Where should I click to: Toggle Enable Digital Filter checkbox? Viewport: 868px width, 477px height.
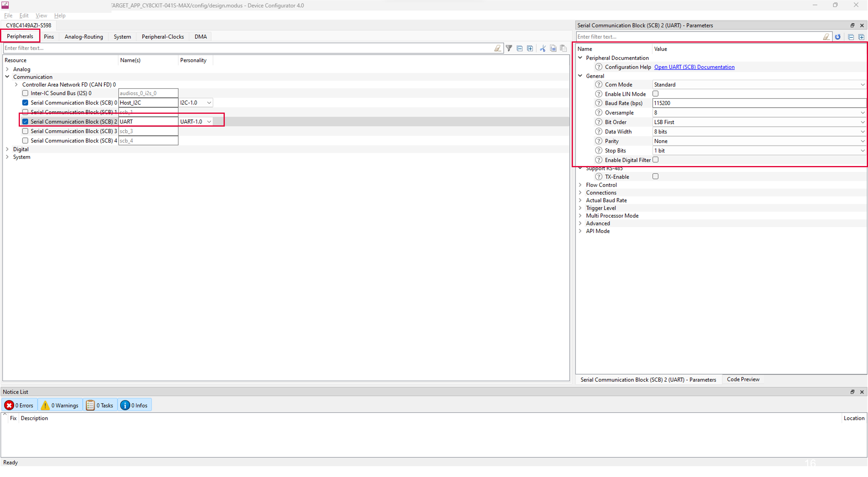(655, 160)
